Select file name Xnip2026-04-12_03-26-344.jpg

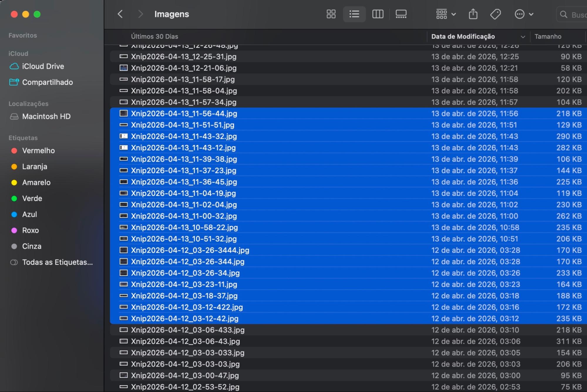click(188, 261)
